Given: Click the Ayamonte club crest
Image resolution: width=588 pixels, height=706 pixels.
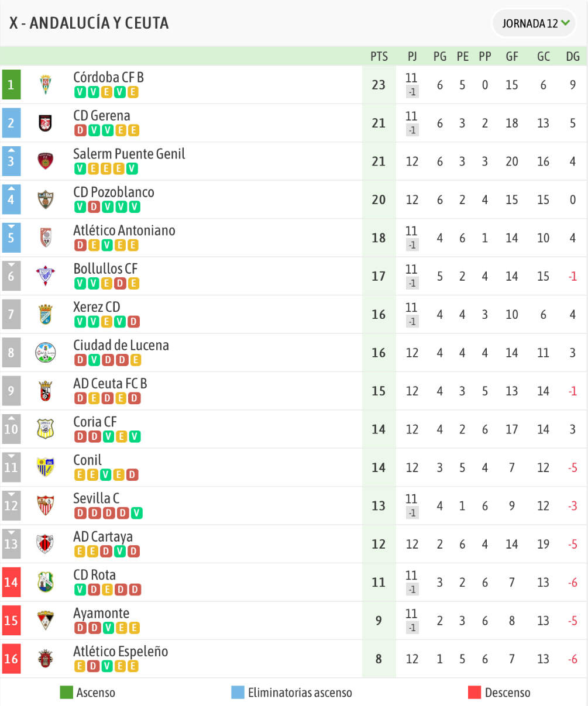Looking at the screenshot, I should (46, 620).
